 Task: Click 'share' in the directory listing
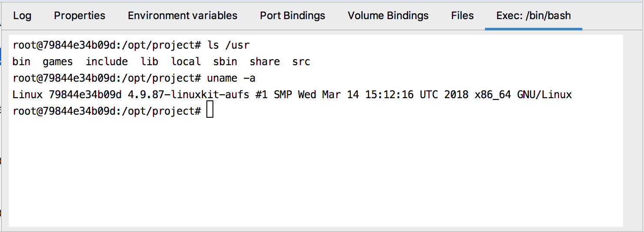click(265, 62)
